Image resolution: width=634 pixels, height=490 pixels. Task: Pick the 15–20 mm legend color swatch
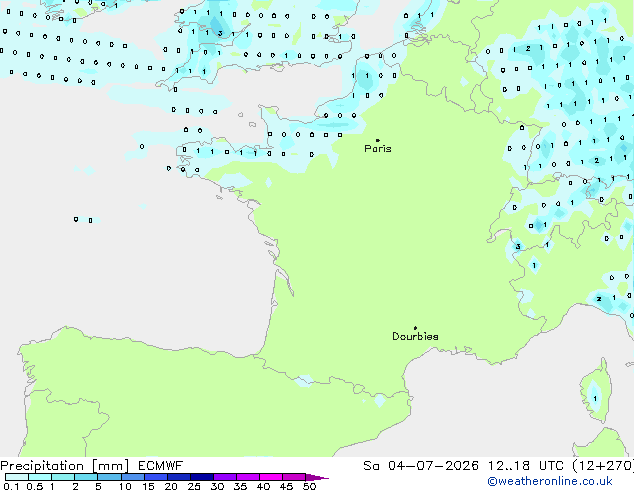tap(156, 477)
